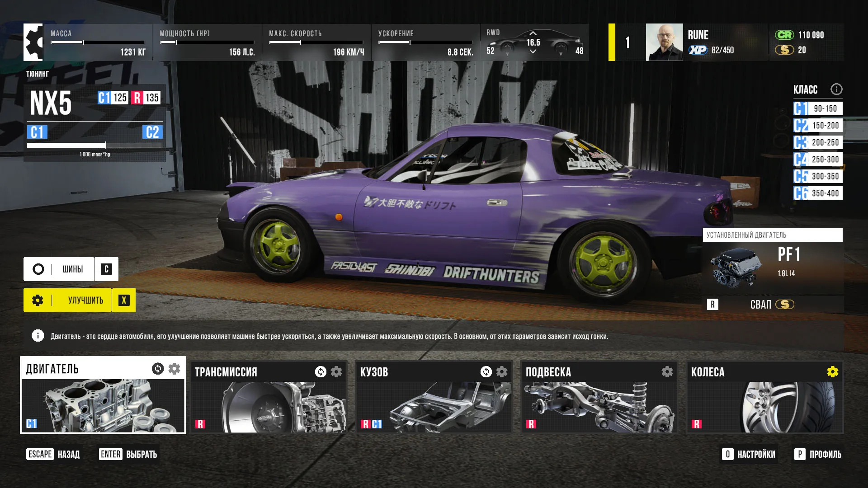The image size is (868, 488).
Task: Click the swap arrows icon in the Двигатель card
Action: [157, 369]
